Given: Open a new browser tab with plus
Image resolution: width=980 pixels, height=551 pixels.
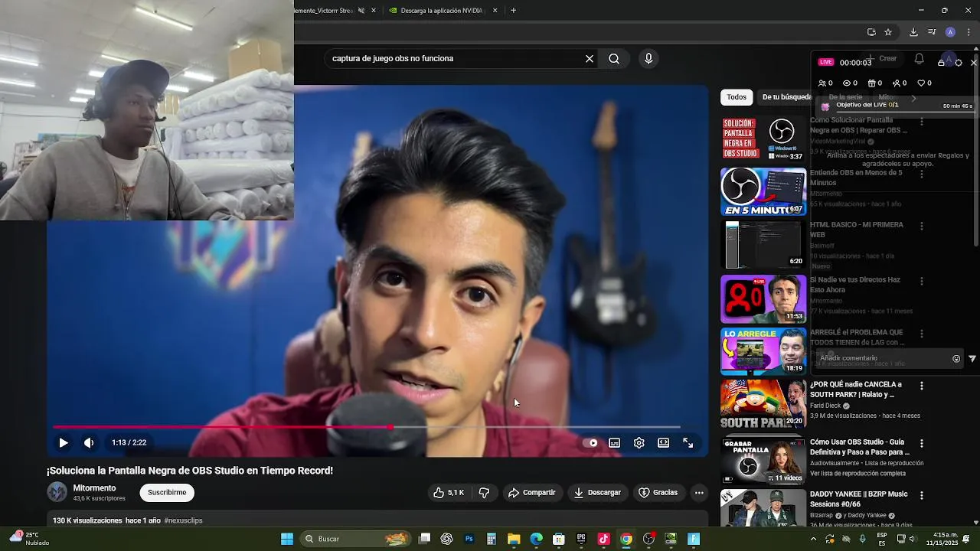Looking at the screenshot, I should click(x=513, y=11).
